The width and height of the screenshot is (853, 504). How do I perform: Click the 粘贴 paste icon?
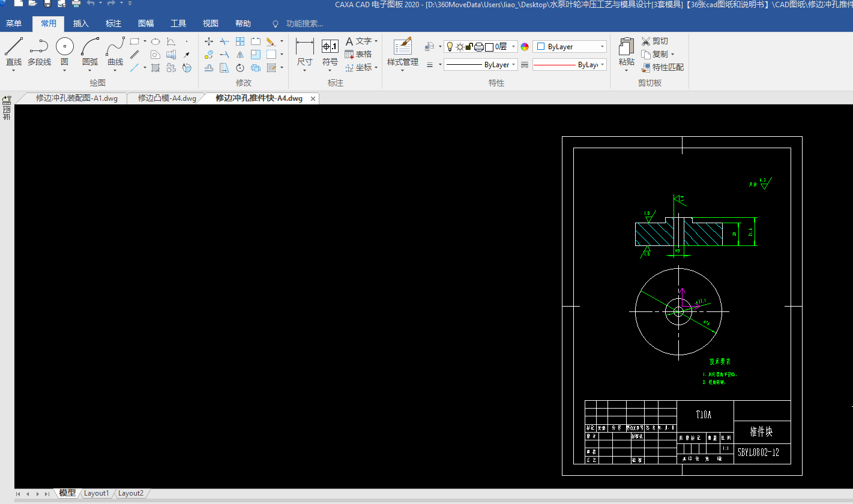626,46
